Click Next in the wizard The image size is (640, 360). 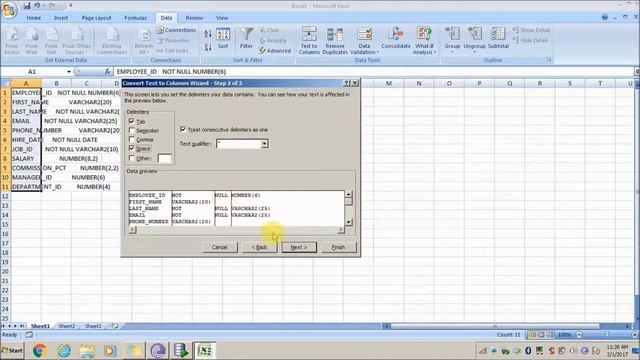coord(299,247)
